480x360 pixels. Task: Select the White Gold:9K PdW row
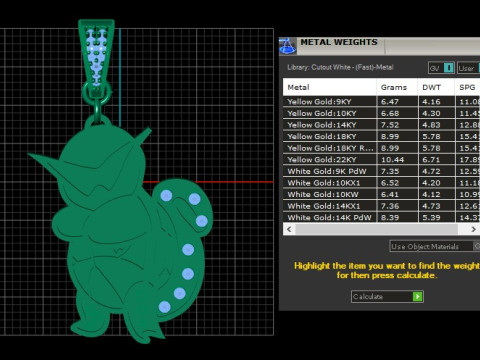pos(381,171)
